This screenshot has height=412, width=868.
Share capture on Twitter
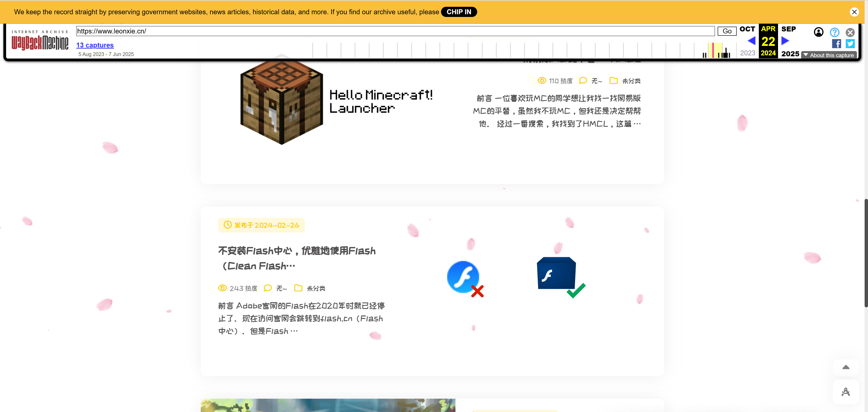pyautogui.click(x=850, y=44)
